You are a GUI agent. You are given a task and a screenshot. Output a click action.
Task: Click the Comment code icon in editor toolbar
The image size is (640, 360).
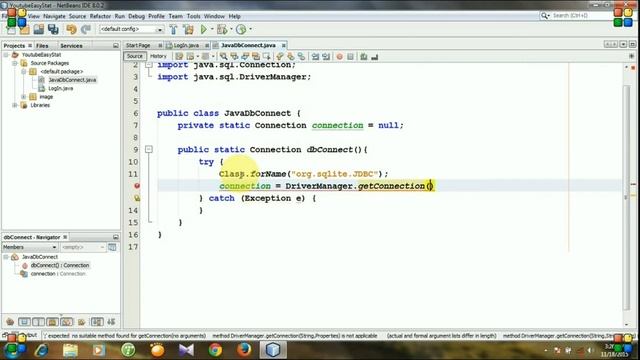click(x=364, y=57)
